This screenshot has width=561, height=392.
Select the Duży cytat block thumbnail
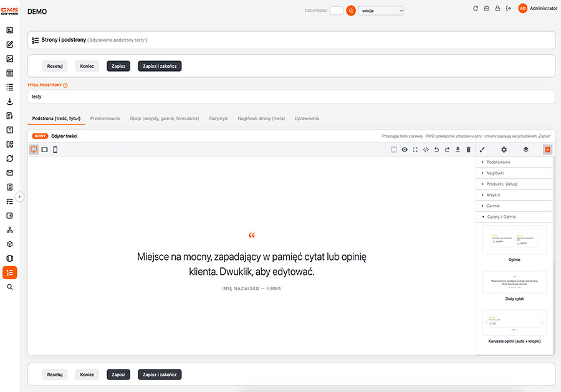(x=514, y=282)
